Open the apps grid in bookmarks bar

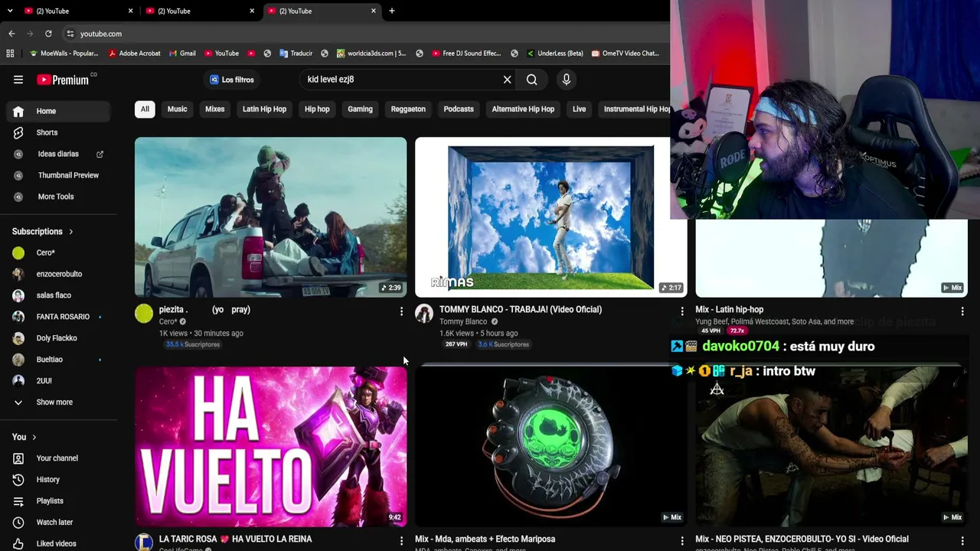pyautogui.click(x=10, y=54)
